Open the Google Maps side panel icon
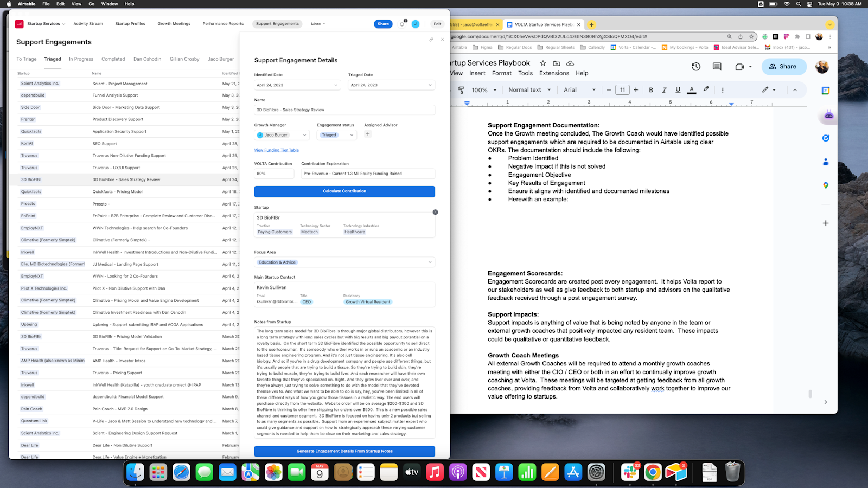868x488 pixels. [x=826, y=185]
